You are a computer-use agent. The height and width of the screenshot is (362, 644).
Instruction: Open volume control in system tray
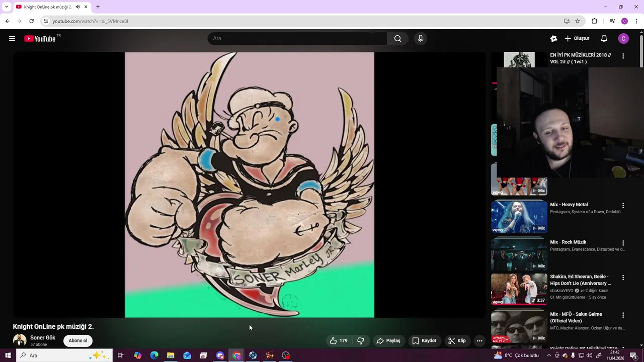pos(589,355)
